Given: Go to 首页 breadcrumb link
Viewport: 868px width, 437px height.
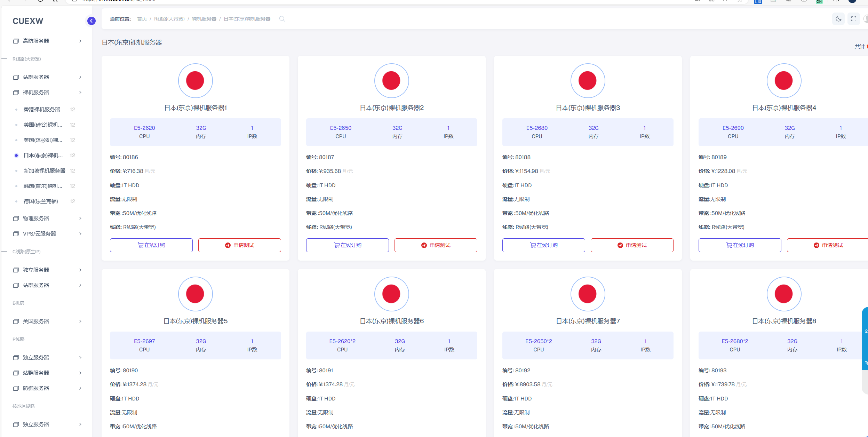Looking at the screenshot, I should click(x=142, y=19).
